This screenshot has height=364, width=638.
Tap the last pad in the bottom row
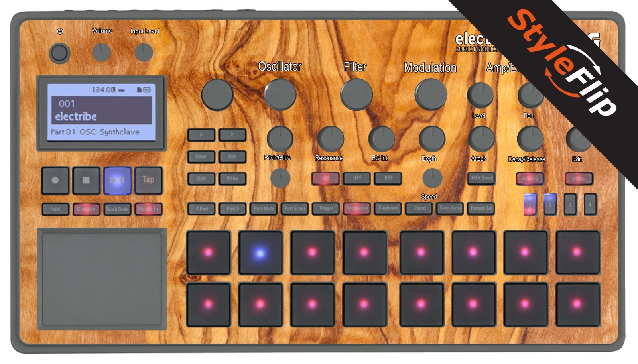578,304
